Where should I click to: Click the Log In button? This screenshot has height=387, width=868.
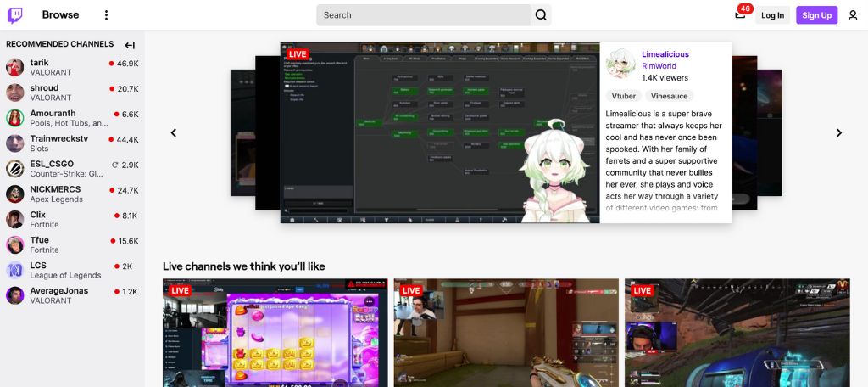click(x=772, y=15)
